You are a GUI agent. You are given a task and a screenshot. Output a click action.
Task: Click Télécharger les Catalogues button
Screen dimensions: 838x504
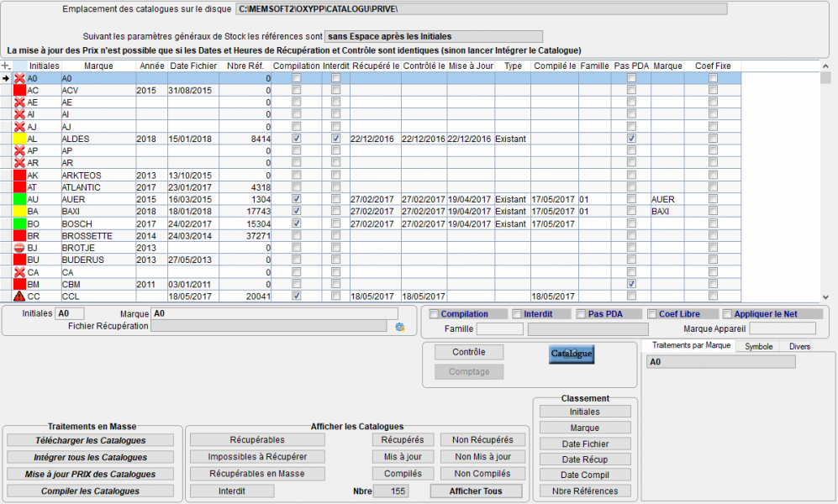(90, 440)
